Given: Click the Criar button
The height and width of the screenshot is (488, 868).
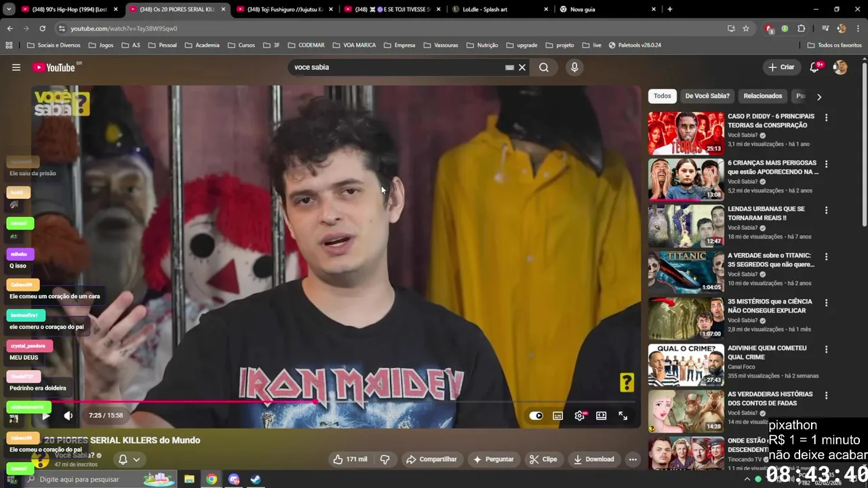Looking at the screenshot, I should tap(781, 67).
